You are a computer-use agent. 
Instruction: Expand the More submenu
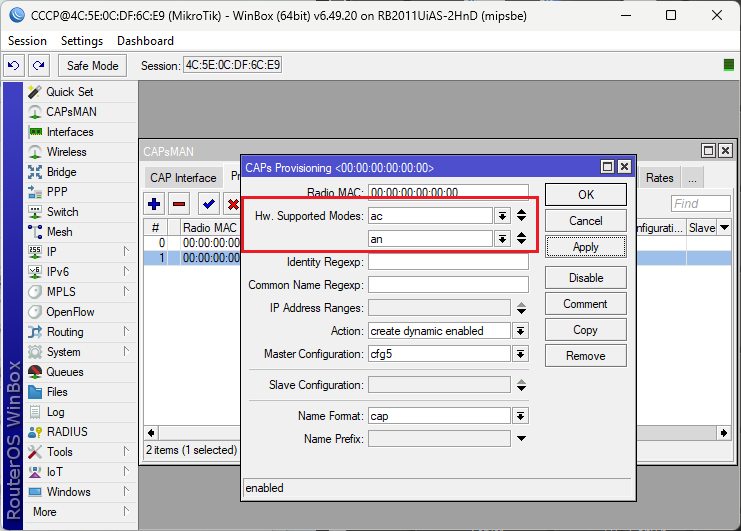pos(126,511)
